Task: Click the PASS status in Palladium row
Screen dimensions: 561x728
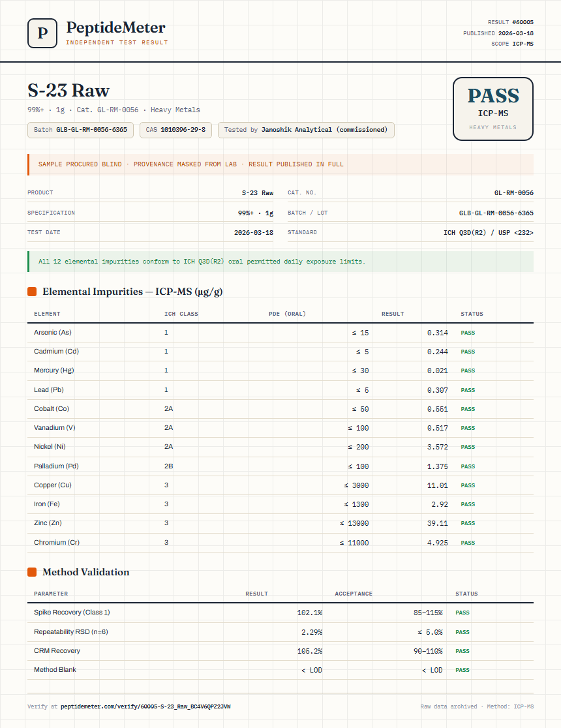Action: tap(468, 466)
